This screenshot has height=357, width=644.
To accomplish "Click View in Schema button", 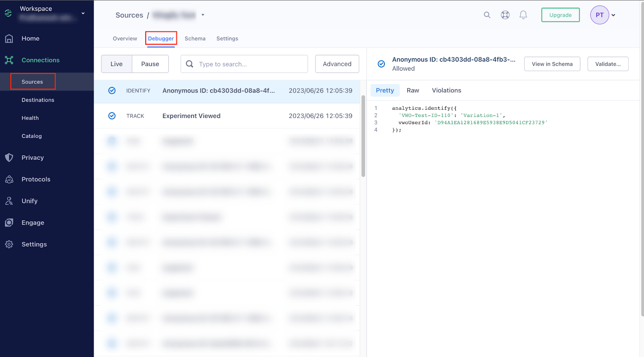I will [x=552, y=64].
